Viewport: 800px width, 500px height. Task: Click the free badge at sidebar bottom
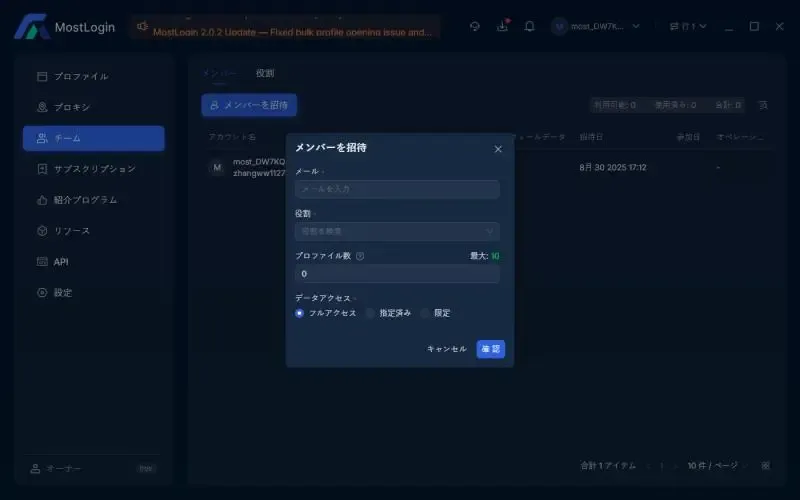(x=146, y=468)
